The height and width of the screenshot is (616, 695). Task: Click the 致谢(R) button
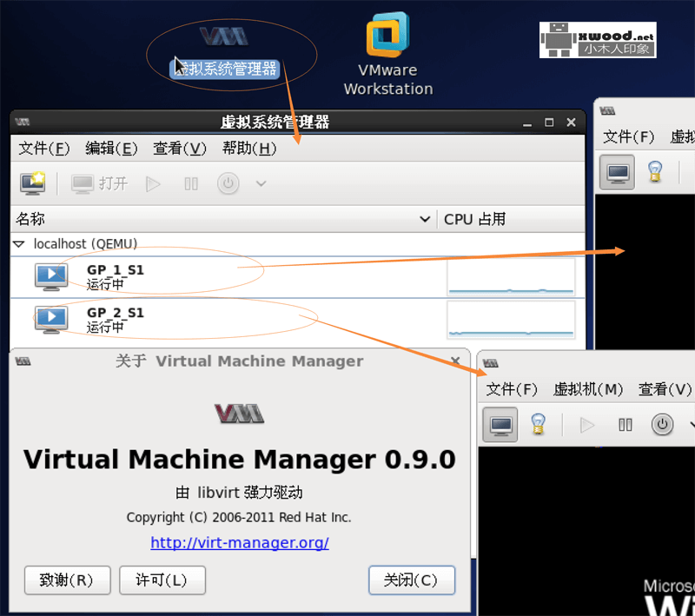pyautogui.click(x=68, y=580)
